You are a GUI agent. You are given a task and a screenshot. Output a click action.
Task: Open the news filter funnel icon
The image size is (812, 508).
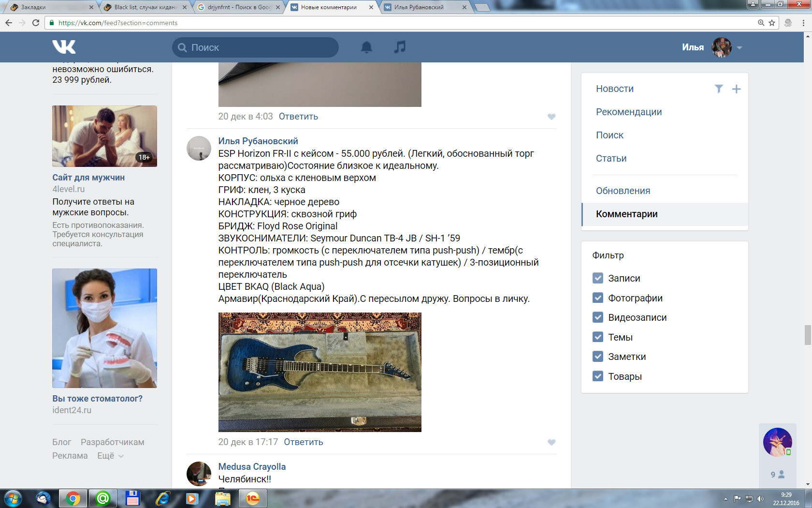coord(719,89)
